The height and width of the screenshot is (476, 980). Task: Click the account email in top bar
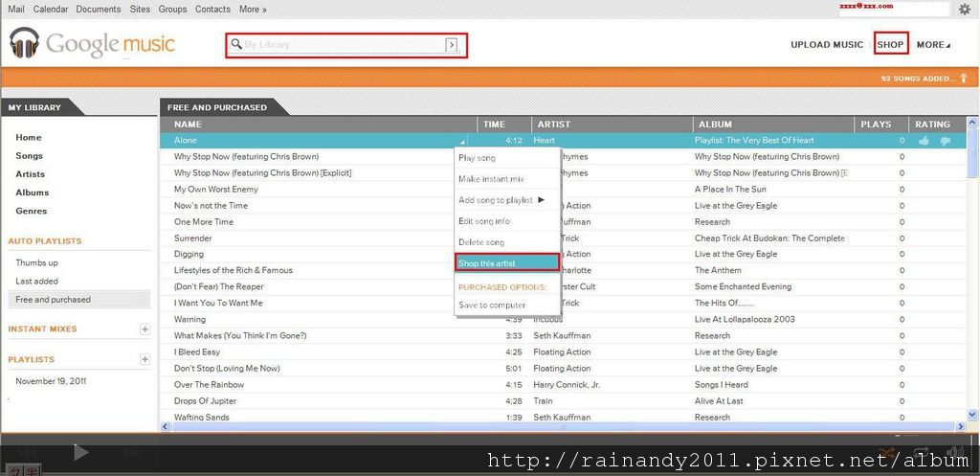point(866,6)
